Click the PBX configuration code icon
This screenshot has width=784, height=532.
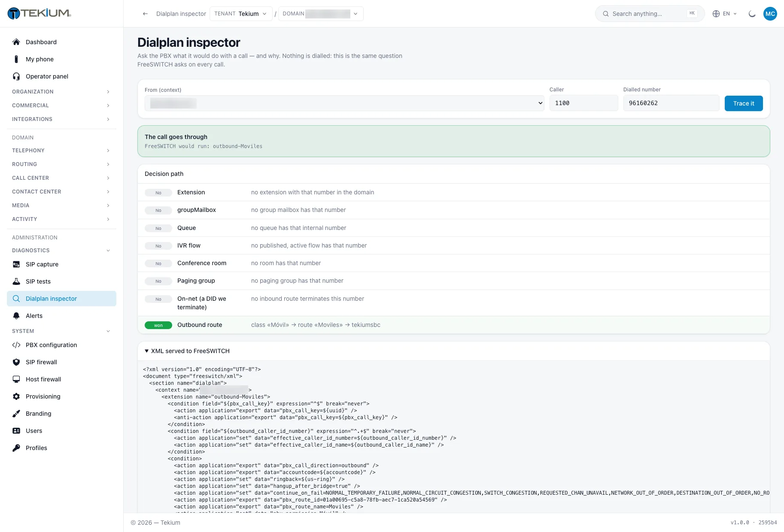click(16, 345)
